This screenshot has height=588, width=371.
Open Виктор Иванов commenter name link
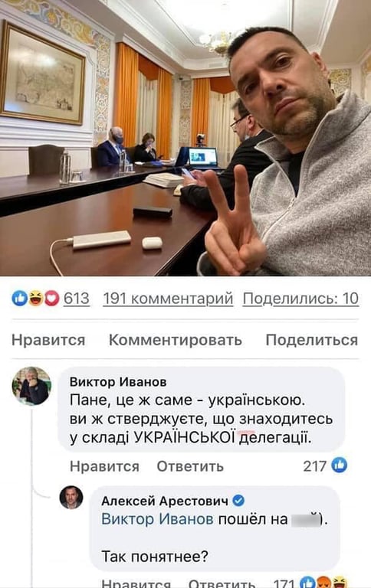click(118, 382)
